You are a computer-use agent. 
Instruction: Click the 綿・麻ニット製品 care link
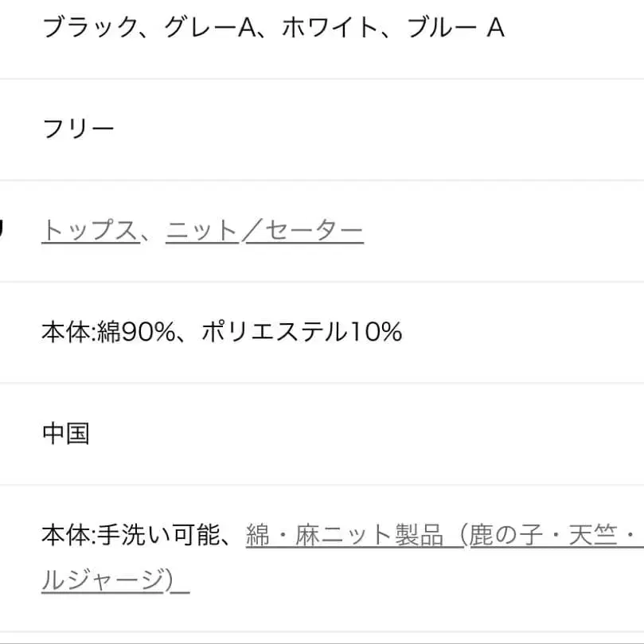[344, 535]
